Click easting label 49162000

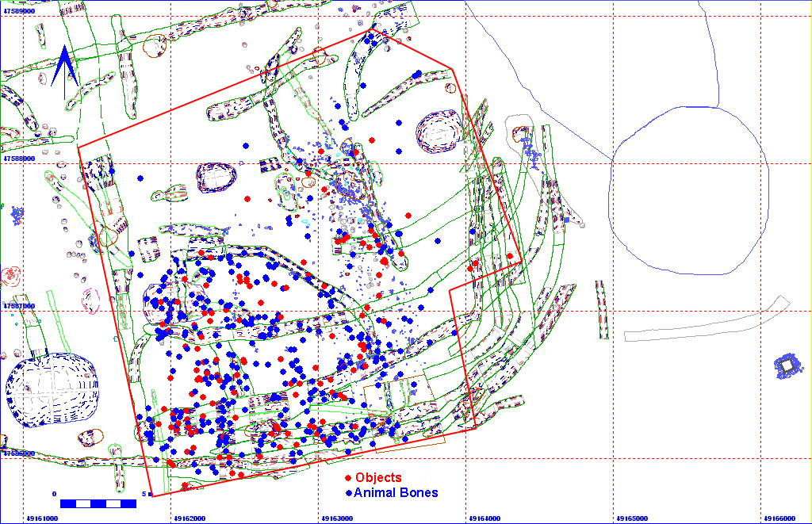[x=190, y=518]
